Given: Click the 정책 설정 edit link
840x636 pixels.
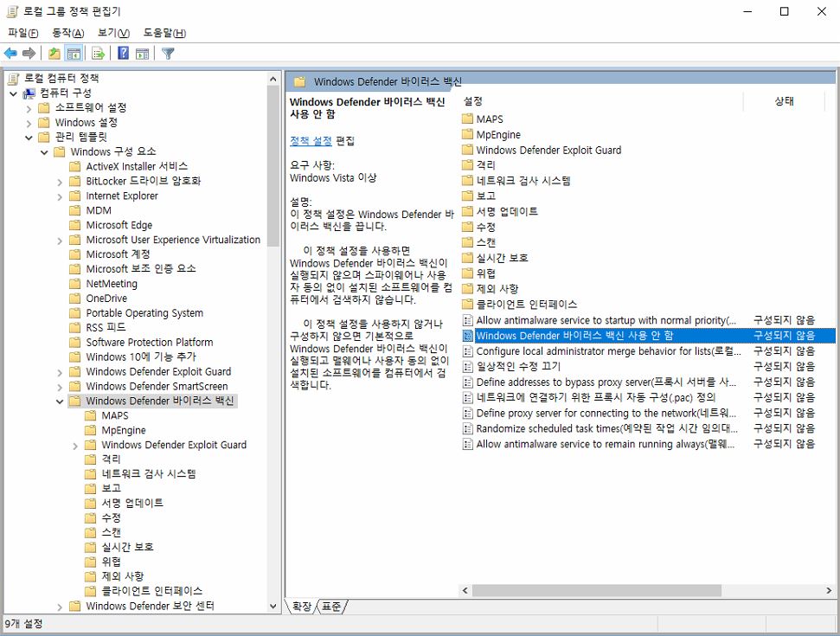Looking at the screenshot, I should pyautogui.click(x=311, y=141).
